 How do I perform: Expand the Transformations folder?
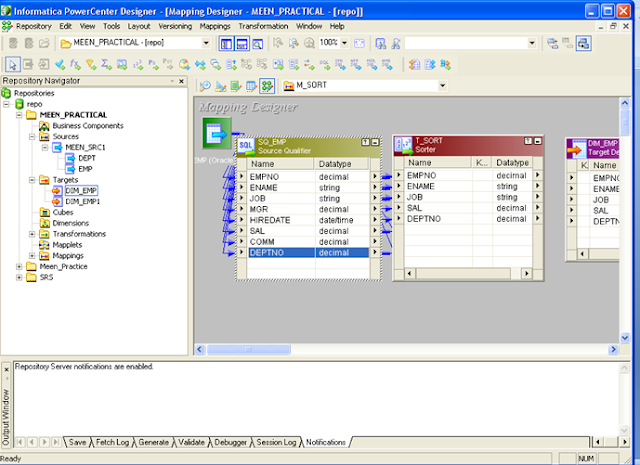point(32,234)
